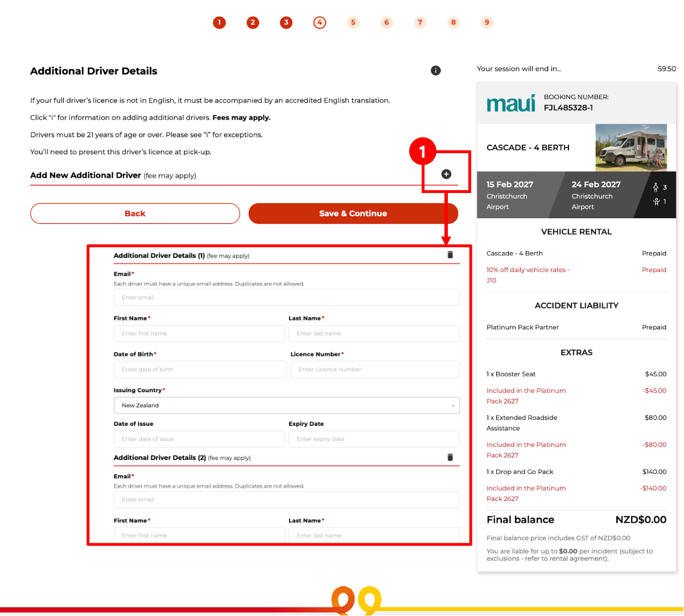684x616 pixels.
Task: Click the Back button
Action: click(135, 213)
